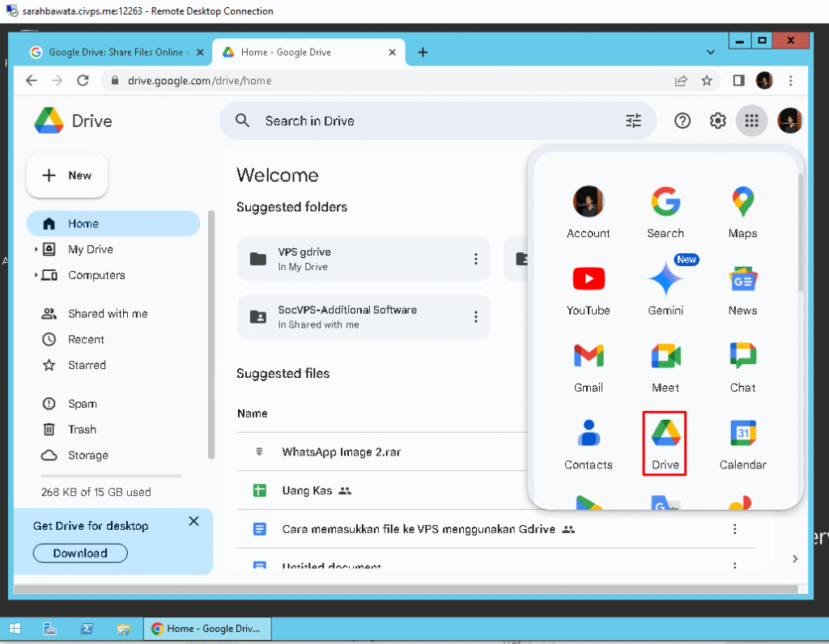Viewport: 829px width, 644px height.
Task: Open the Account app in the launcher
Action: click(x=588, y=212)
